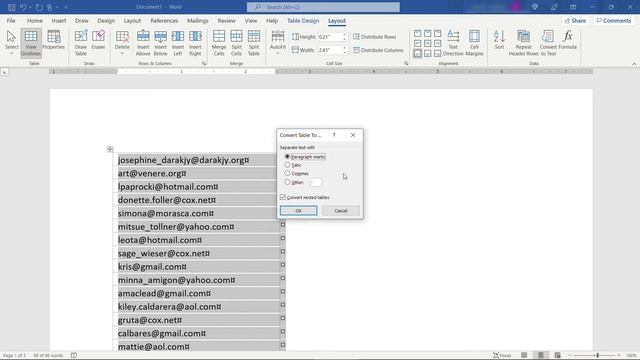This screenshot has height=360, width=640.
Task: Click the Search box in title bar
Action: (x=323, y=7)
